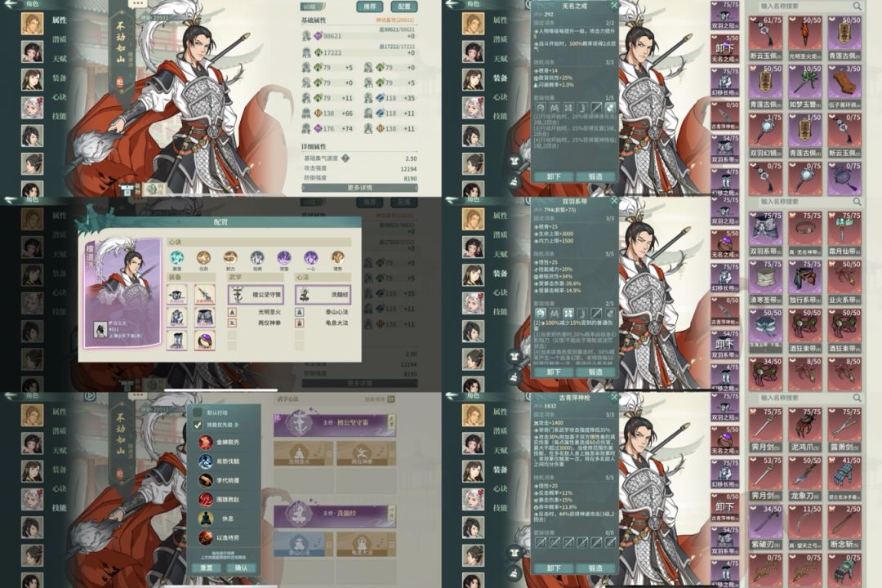Select 泥鸿爪 item in weapon inventory
Viewport: 882px width, 588px height.
click(805, 430)
